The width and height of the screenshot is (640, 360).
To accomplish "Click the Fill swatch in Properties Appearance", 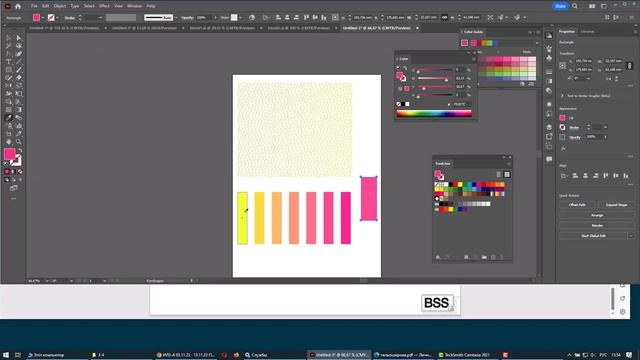I will pyautogui.click(x=562, y=118).
